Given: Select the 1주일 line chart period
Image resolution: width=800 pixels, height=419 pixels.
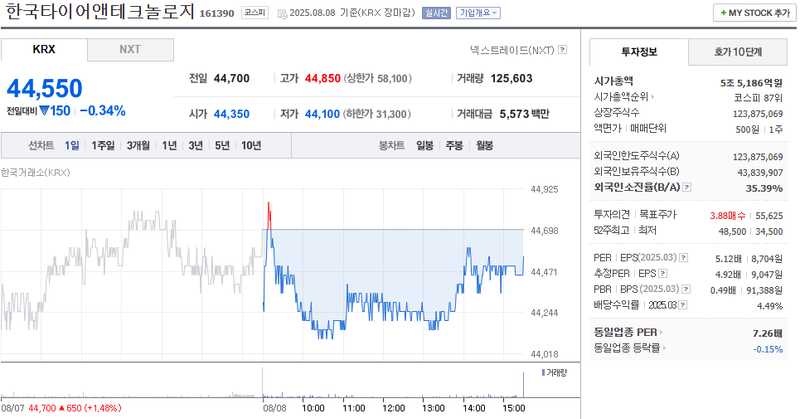Looking at the screenshot, I should click(103, 146).
